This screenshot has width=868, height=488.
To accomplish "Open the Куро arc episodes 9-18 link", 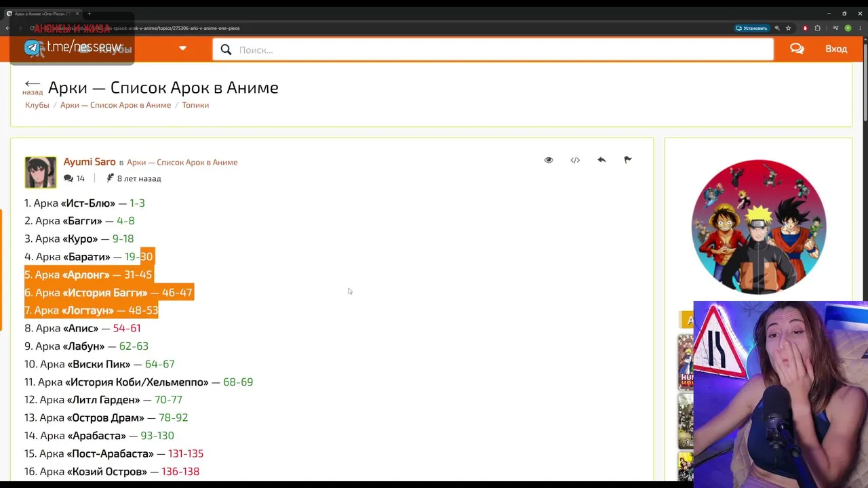I will 123,239.
